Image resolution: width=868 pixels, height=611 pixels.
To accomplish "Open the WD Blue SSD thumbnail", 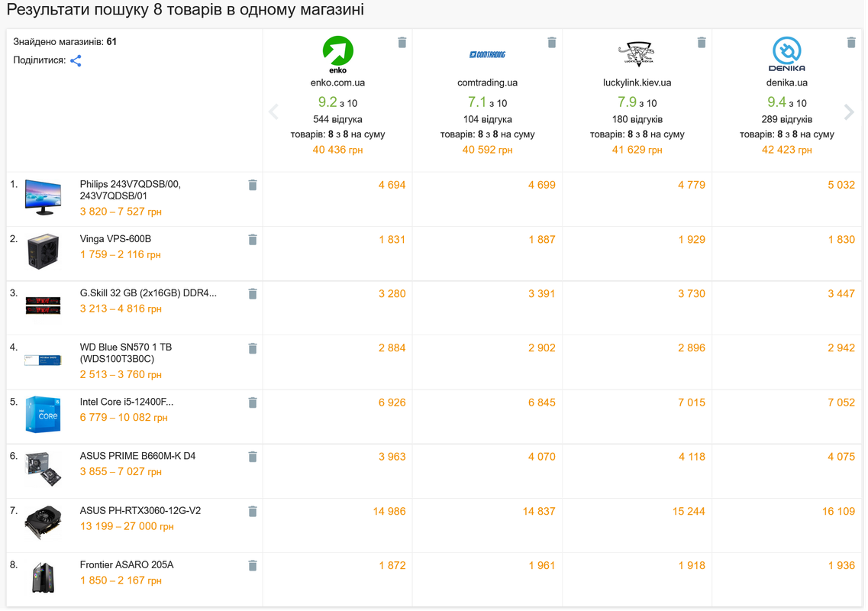I will tap(44, 361).
